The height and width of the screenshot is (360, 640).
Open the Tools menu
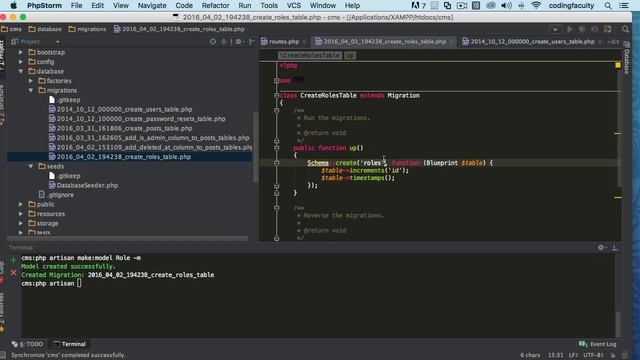269,5
